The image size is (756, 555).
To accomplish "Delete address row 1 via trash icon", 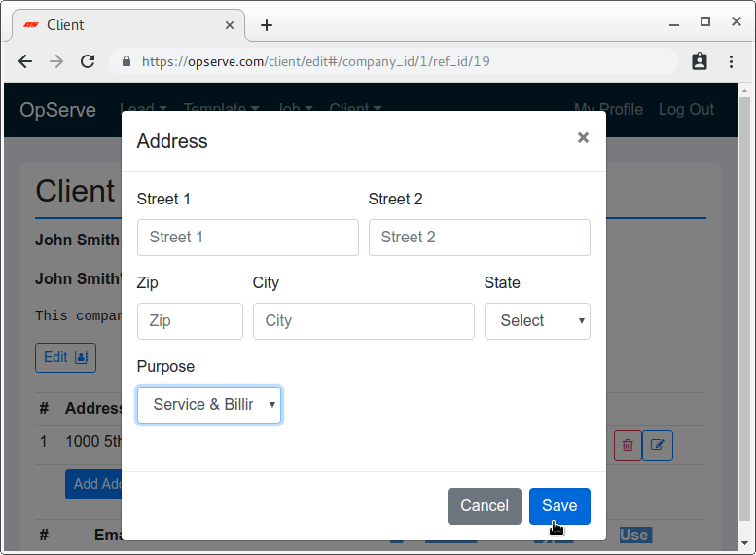I will pos(628,445).
